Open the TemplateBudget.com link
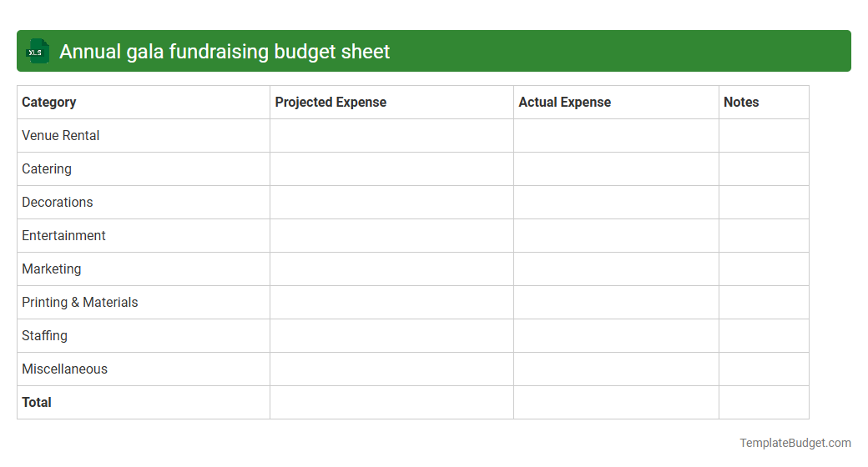The height and width of the screenshot is (467, 868). [x=795, y=443]
